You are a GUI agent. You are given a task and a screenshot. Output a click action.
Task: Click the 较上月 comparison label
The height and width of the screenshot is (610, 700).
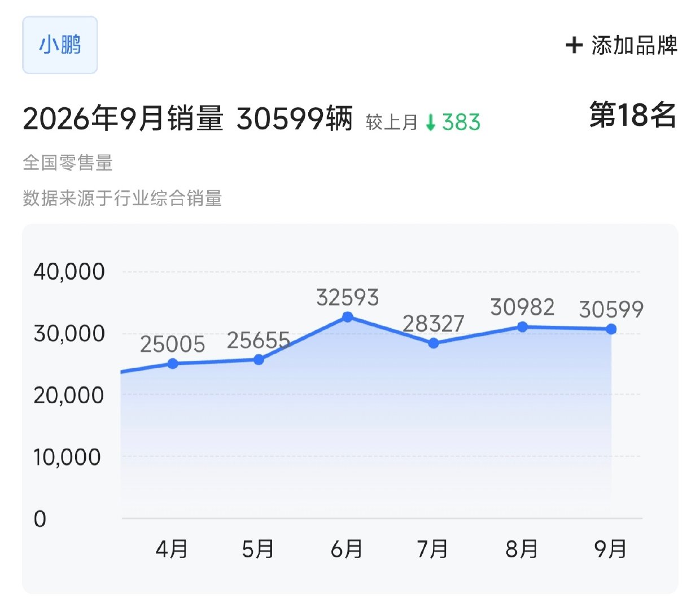[392, 122]
